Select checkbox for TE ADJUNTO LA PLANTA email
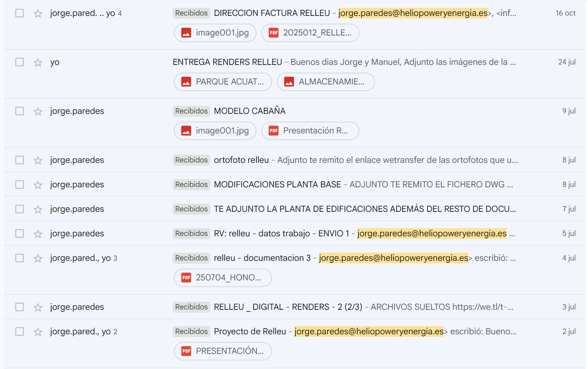 click(x=20, y=209)
